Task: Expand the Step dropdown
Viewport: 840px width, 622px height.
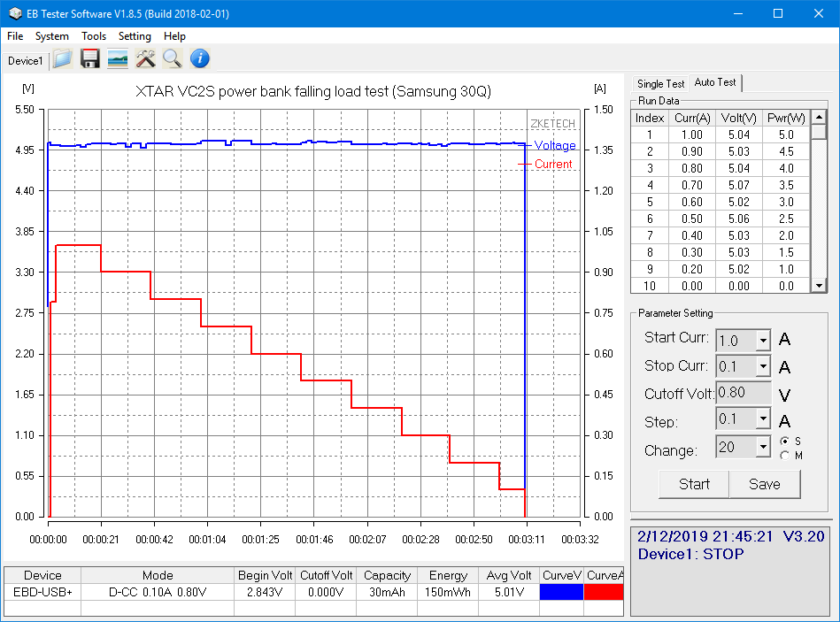Action: pos(763,418)
